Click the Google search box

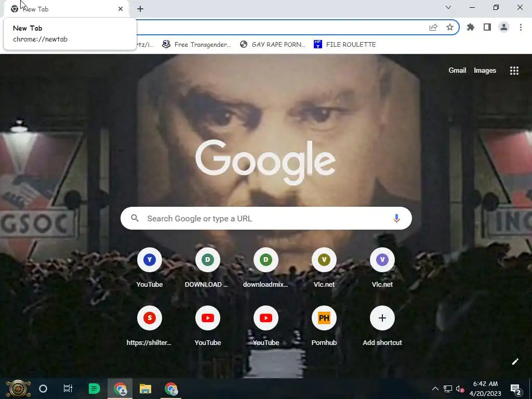point(266,218)
